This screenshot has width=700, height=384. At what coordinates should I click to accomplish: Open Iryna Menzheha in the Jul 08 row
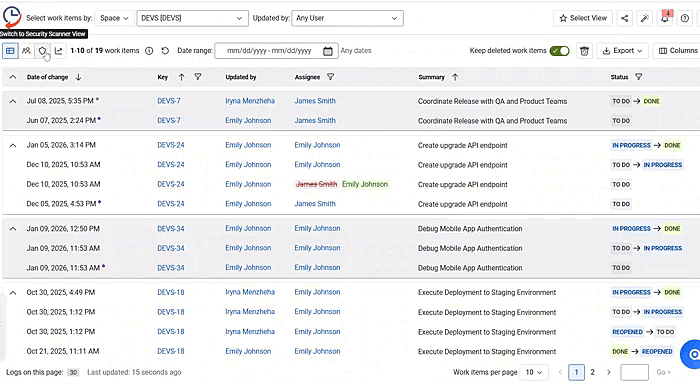click(x=250, y=101)
